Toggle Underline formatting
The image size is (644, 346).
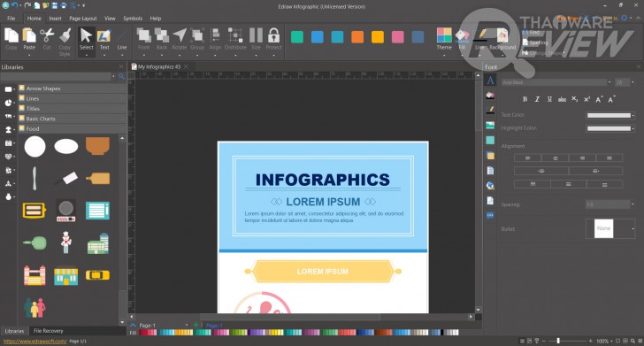[549, 99]
